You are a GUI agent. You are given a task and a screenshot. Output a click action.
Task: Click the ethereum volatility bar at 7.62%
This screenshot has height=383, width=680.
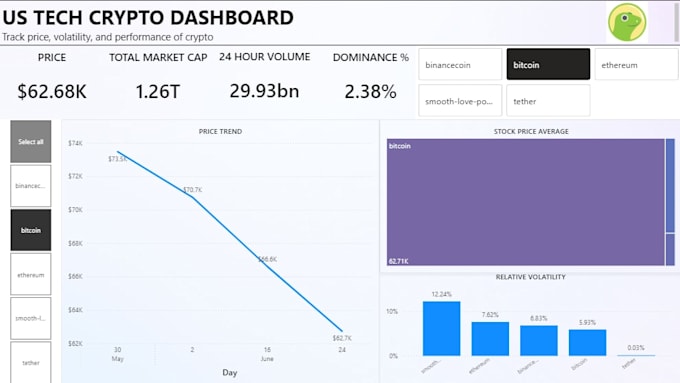point(490,339)
